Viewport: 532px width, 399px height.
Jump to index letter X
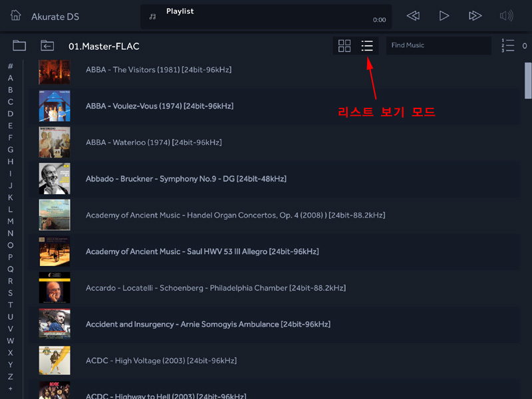point(11,353)
